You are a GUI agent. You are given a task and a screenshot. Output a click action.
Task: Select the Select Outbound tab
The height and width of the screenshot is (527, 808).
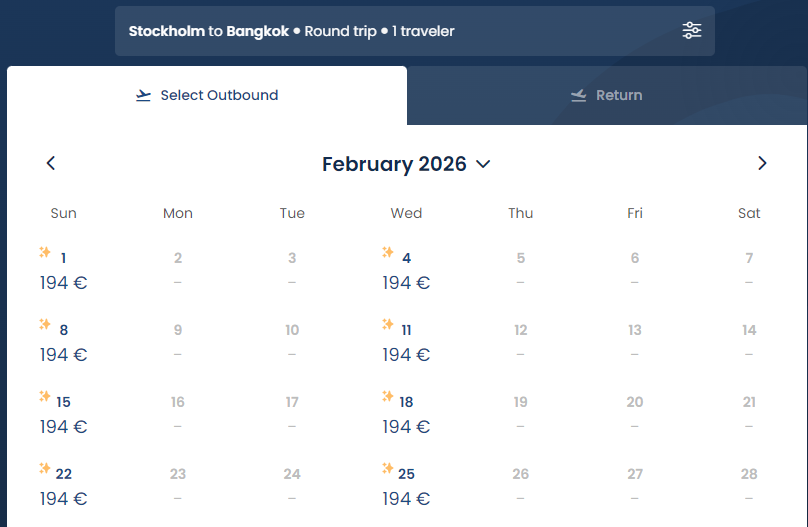207,95
